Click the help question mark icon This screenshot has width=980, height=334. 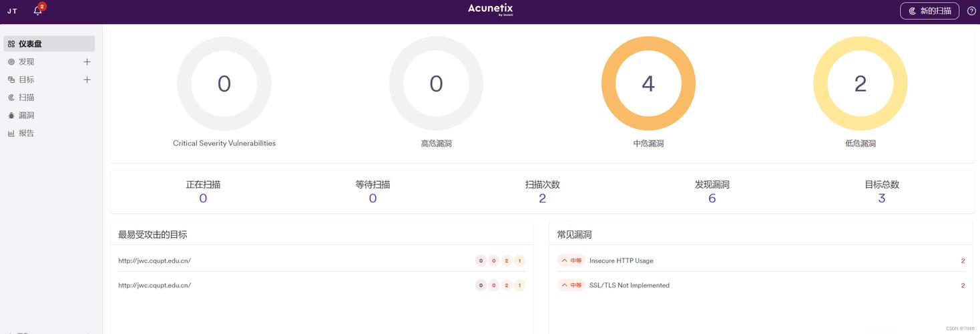pyautogui.click(x=971, y=11)
